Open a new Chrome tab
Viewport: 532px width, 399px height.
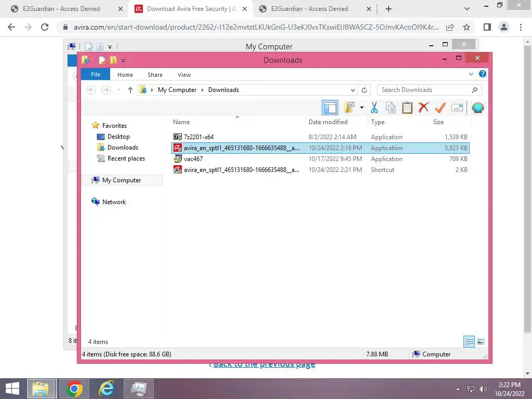389,9
